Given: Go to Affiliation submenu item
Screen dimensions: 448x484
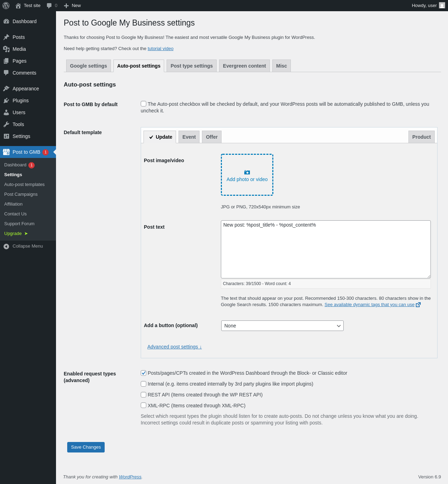Looking at the screenshot, I should [13, 204].
